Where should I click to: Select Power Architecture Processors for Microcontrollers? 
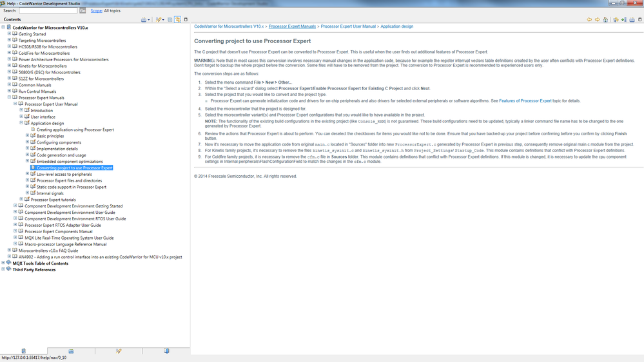click(64, 59)
